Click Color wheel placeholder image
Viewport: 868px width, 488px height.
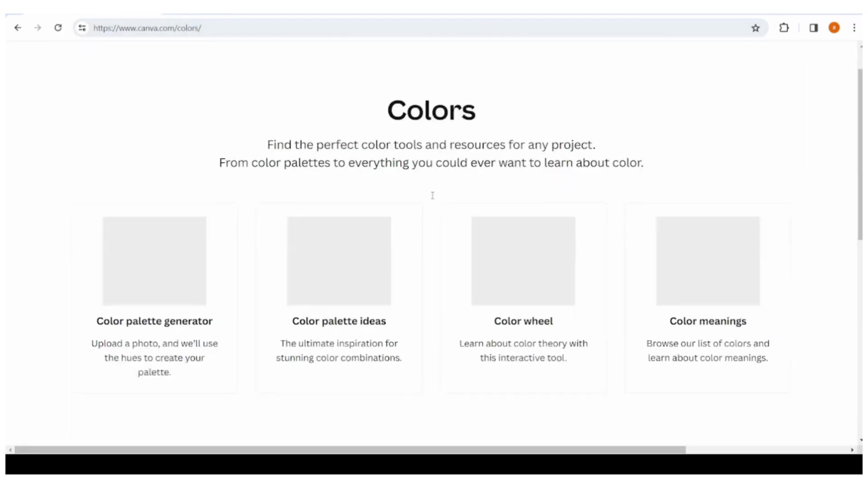pos(523,261)
